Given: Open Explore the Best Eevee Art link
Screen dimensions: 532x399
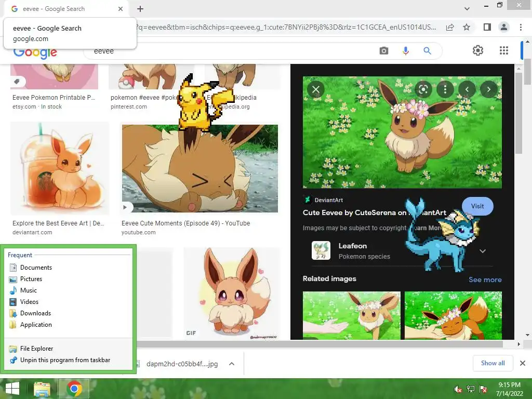Looking at the screenshot, I should tap(58, 223).
